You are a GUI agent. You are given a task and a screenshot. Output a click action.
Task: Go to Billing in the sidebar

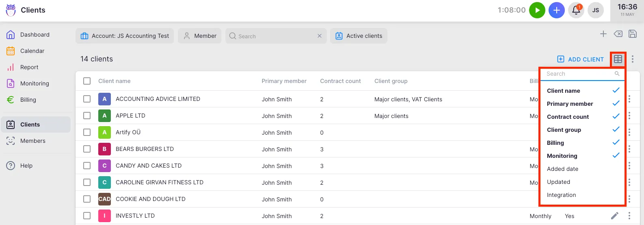pos(28,100)
